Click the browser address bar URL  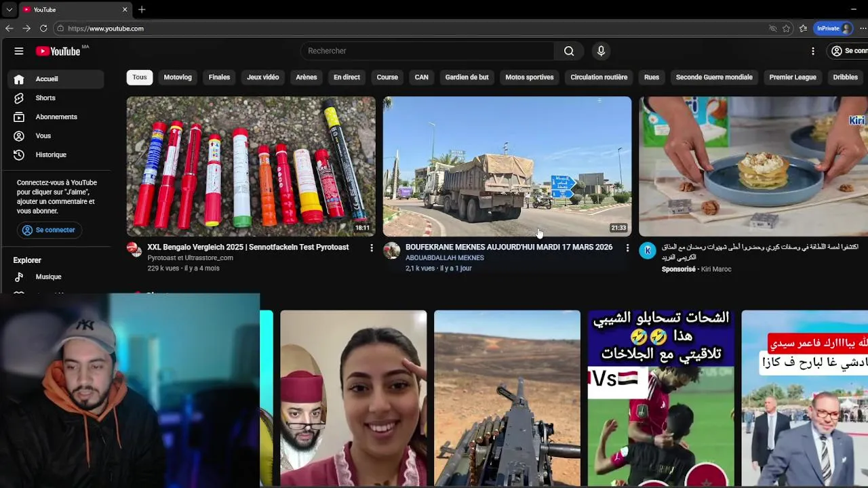[x=106, y=28]
